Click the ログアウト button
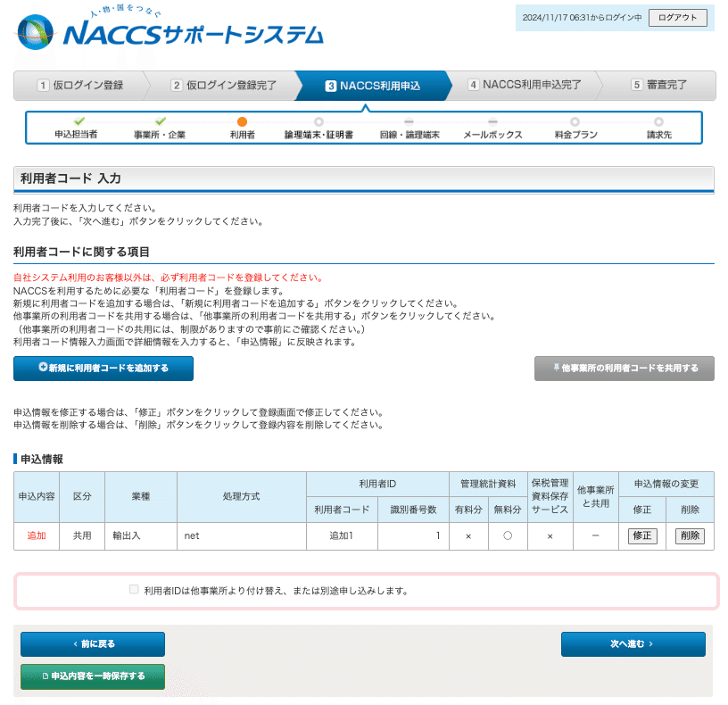 pos(677,17)
